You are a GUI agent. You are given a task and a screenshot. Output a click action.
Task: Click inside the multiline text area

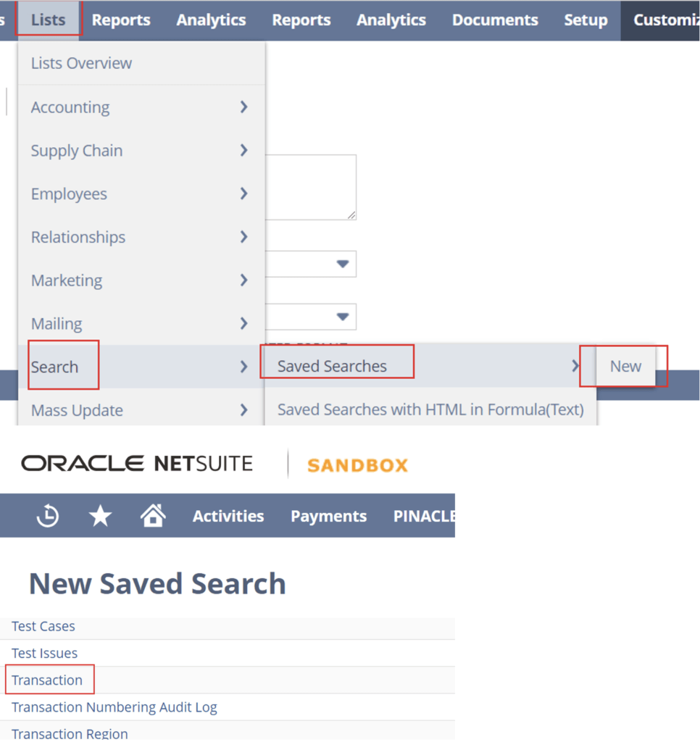coord(312,186)
